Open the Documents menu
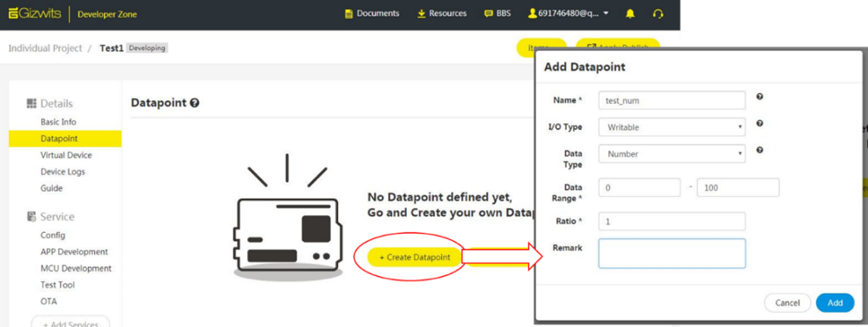Image resolution: width=868 pixels, height=327 pixels. [372, 13]
